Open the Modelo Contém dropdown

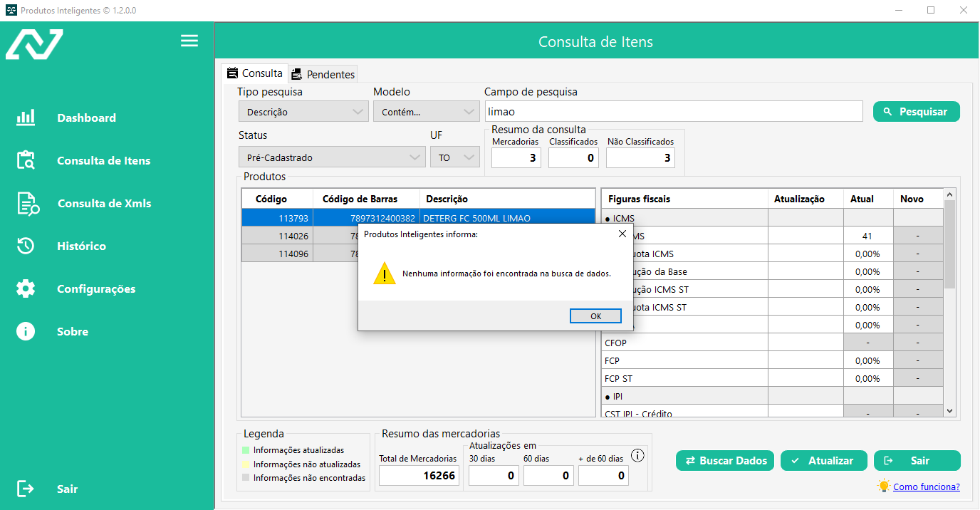point(426,112)
